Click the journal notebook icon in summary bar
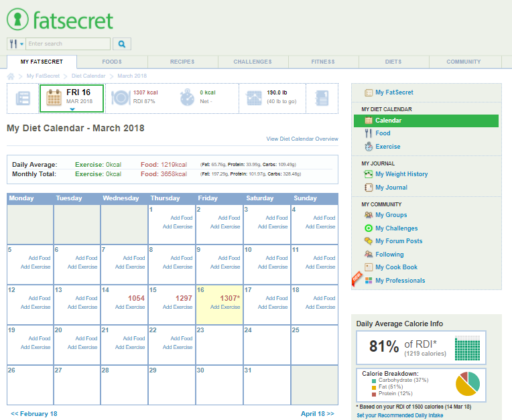This screenshot has height=420, width=512. (322, 98)
